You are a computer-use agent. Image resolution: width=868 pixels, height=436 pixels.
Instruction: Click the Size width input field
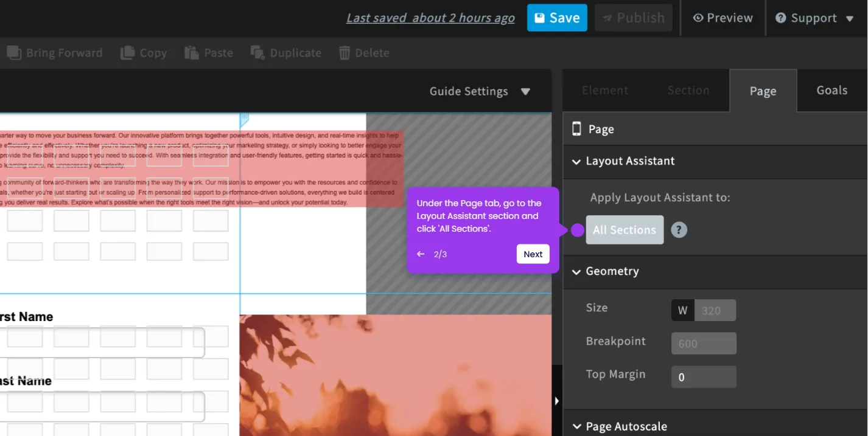(x=715, y=310)
